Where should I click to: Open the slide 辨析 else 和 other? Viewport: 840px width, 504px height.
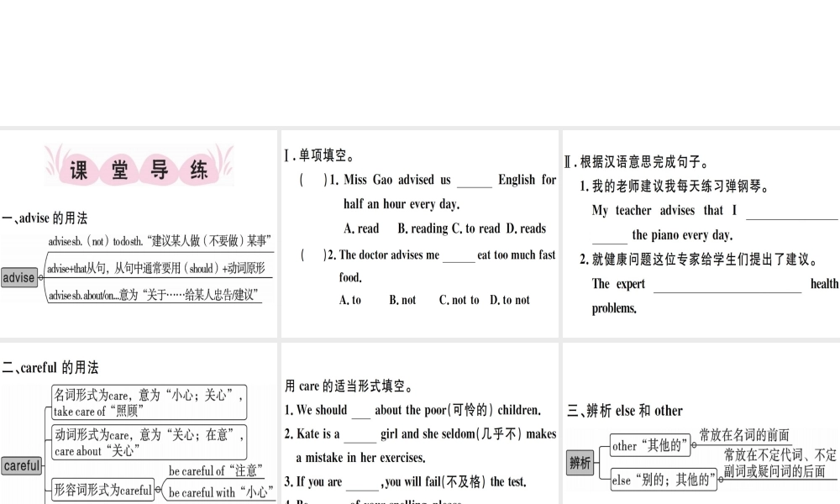click(x=701, y=423)
